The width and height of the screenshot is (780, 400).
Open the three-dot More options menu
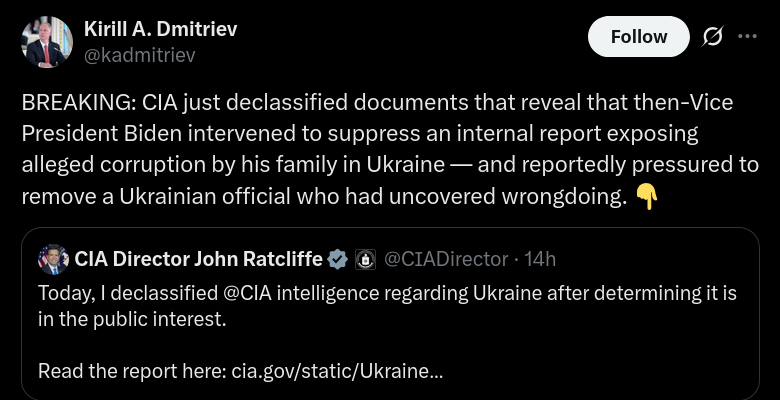[x=747, y=37]
